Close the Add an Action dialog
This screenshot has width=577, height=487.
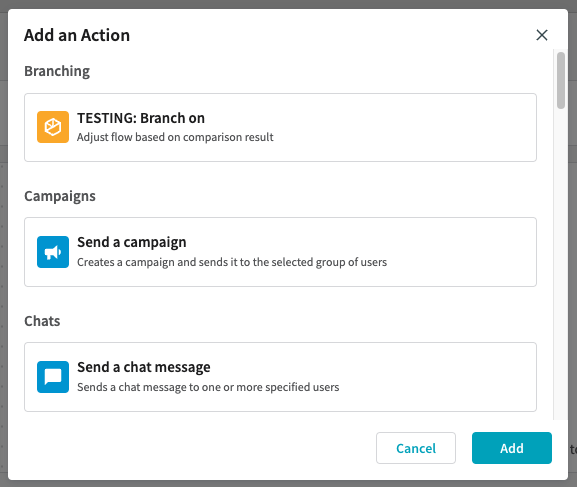542,35
